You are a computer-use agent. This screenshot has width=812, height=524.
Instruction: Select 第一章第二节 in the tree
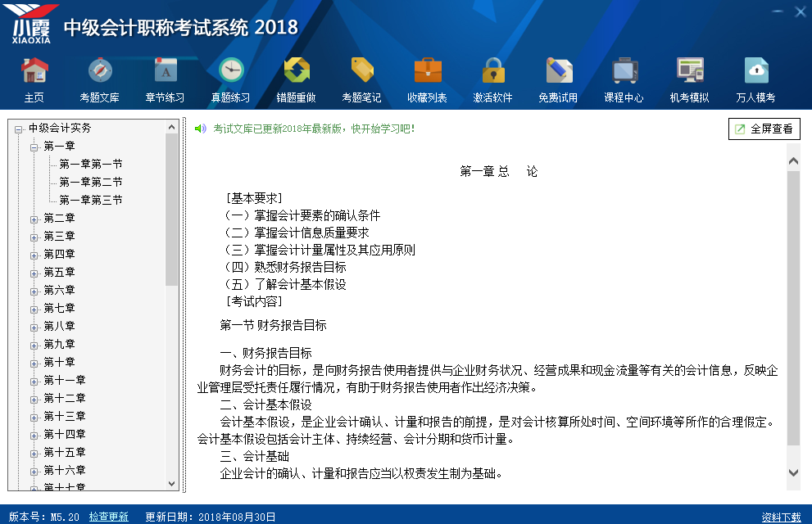pos(91,182)
